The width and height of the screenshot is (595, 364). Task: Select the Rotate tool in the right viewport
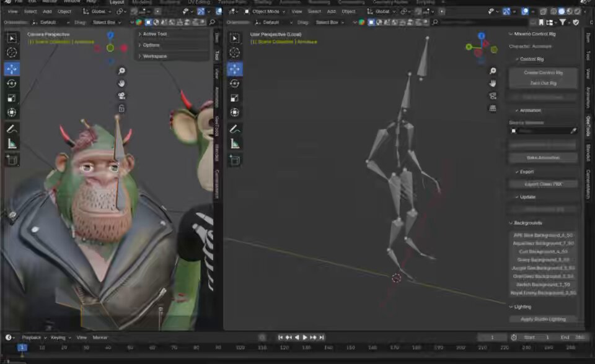[234, 84]
